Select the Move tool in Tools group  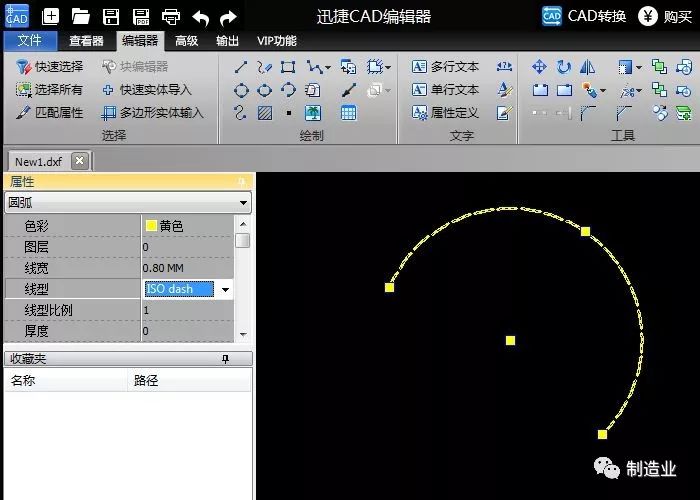pyautogui.click(x=539, y=67)
